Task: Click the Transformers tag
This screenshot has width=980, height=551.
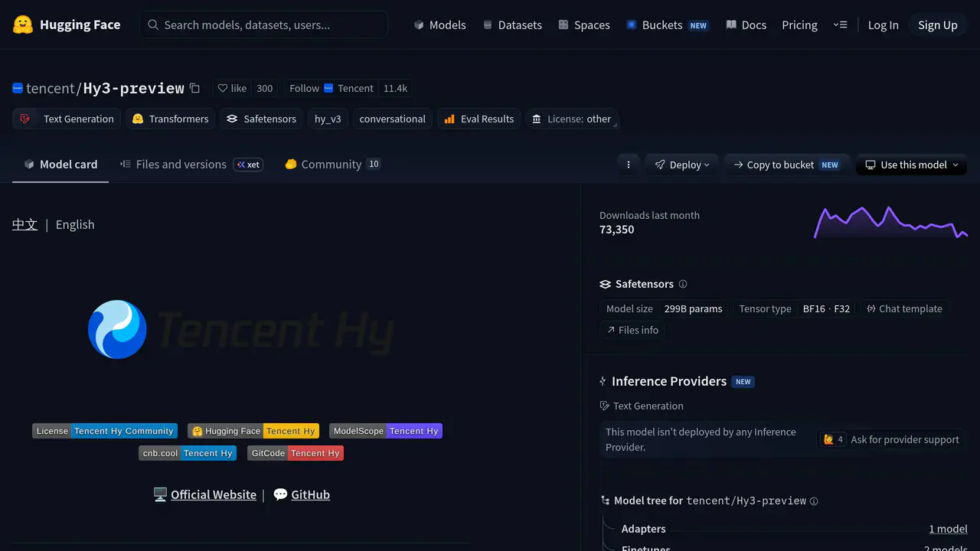Action: coord(170,119)
